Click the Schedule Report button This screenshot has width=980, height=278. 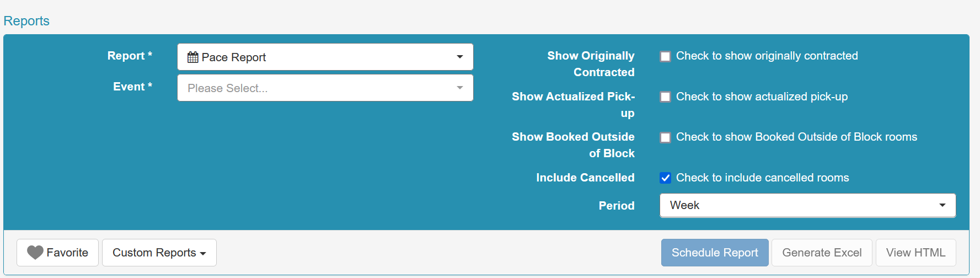coord(715,253)
